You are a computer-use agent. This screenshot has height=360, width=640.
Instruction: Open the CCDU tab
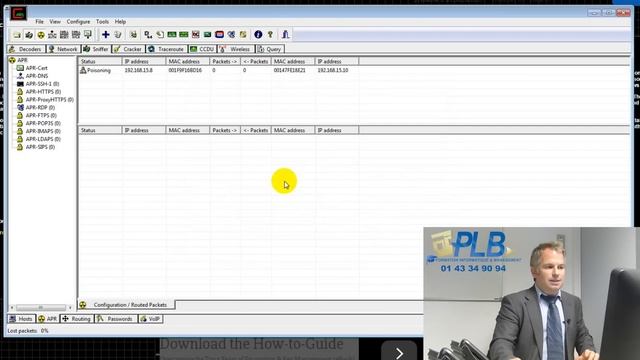tap(202, 49)
